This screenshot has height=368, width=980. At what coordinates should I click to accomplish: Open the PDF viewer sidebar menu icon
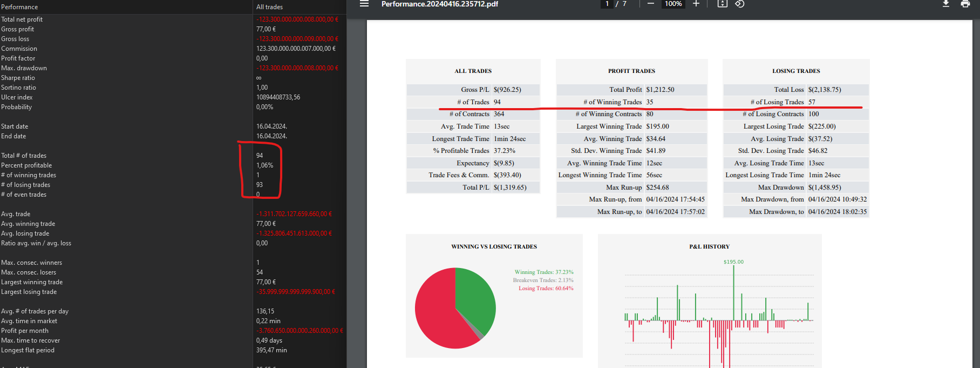[x=364, y=4]
